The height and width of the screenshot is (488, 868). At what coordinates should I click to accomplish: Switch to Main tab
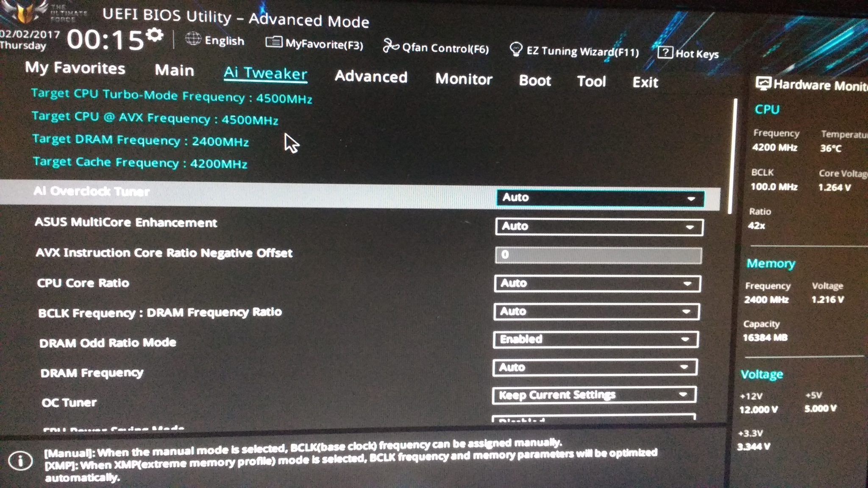(174, 70)
